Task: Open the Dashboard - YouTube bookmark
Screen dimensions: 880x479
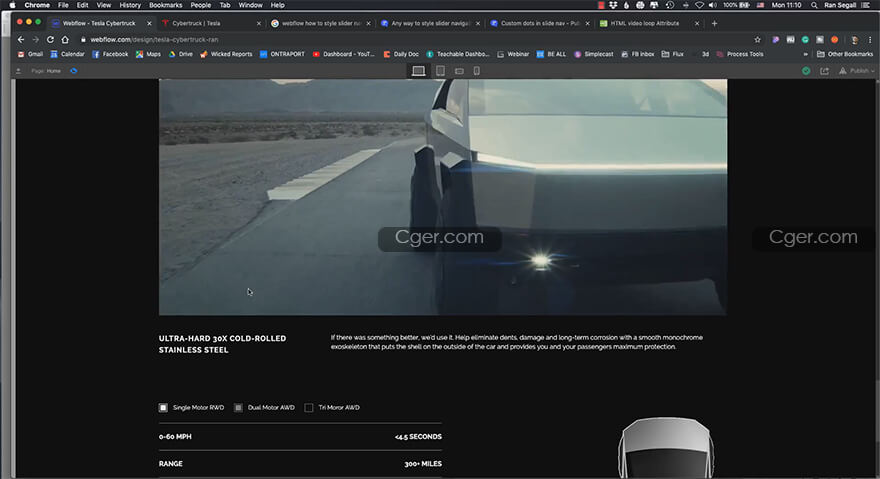Action: pyautogui.click(x=343, y=54)
